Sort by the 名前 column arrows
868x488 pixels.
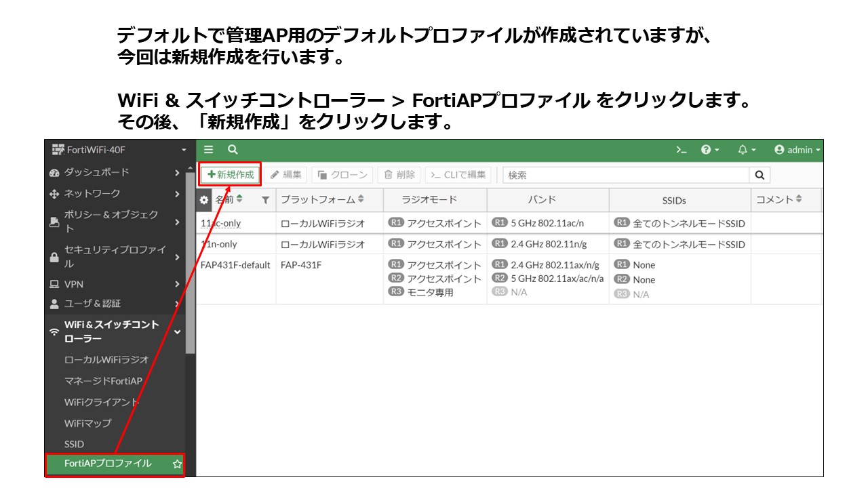(239, 199)
